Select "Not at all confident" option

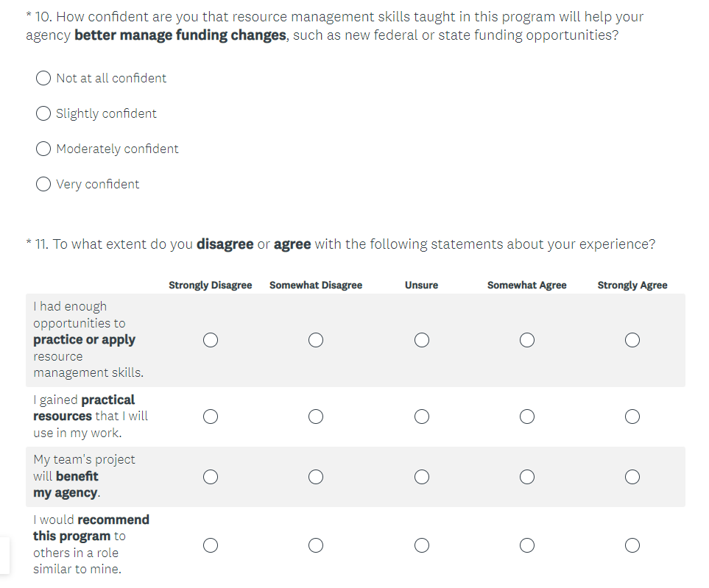tap(43, 78)
